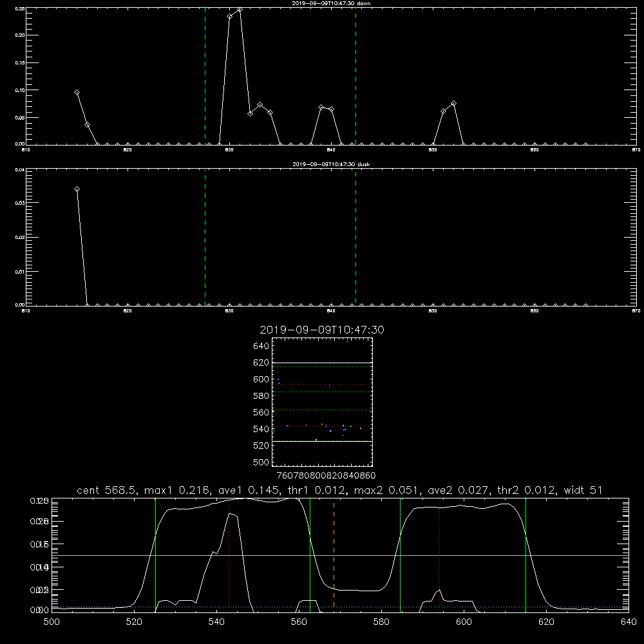The width and height of the screenshot is (644, 644).
Task: Click the scatter plot's y-axis label 620
Action: [261, 363]
